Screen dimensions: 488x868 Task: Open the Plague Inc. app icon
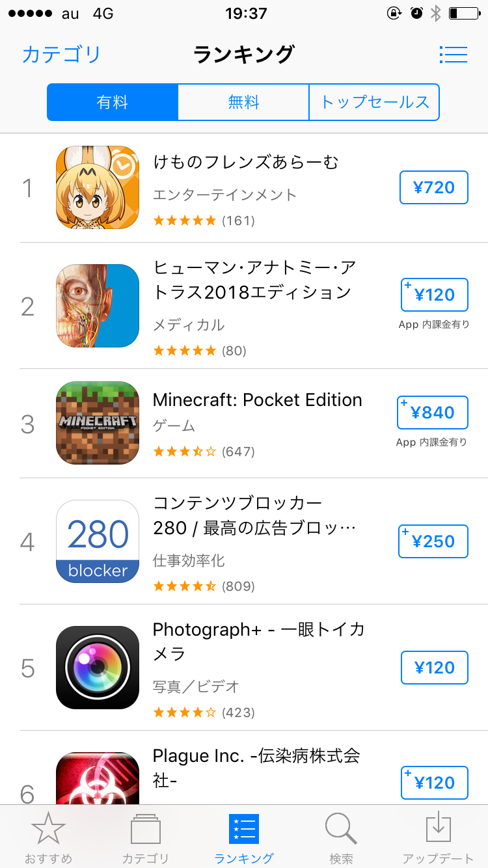point(98,778)
